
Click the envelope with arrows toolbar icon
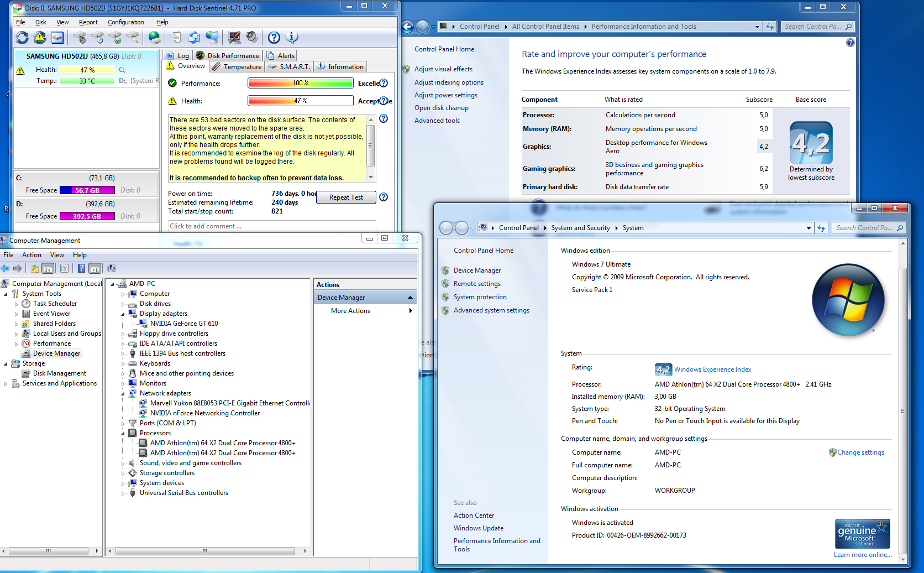pyautogui.click(x=194, y=38)
